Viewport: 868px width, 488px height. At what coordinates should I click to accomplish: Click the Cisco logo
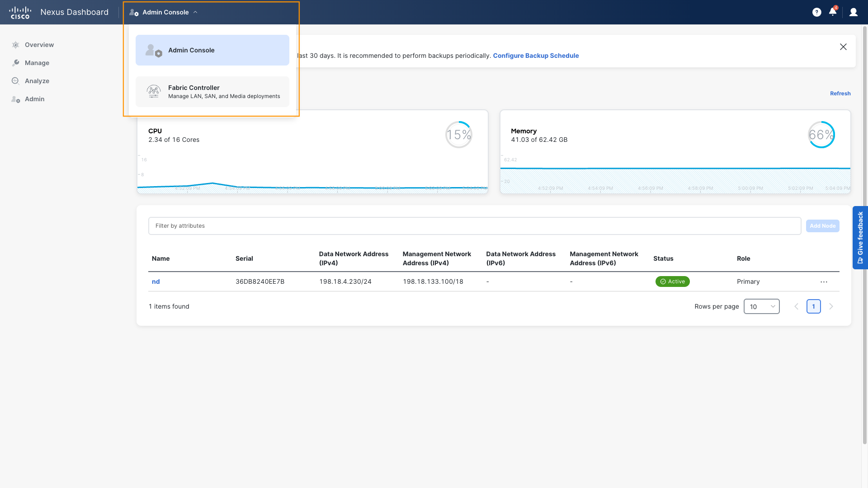[20, 12]
